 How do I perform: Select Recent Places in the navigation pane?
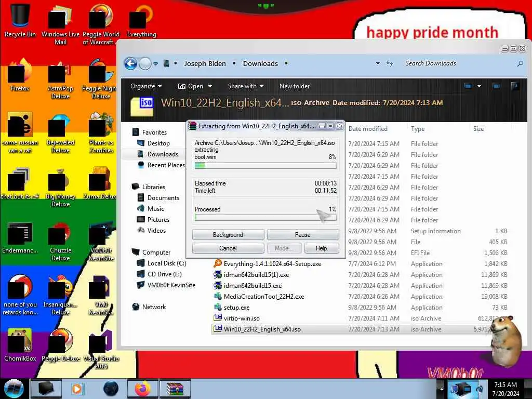click(x=161, y=165)
